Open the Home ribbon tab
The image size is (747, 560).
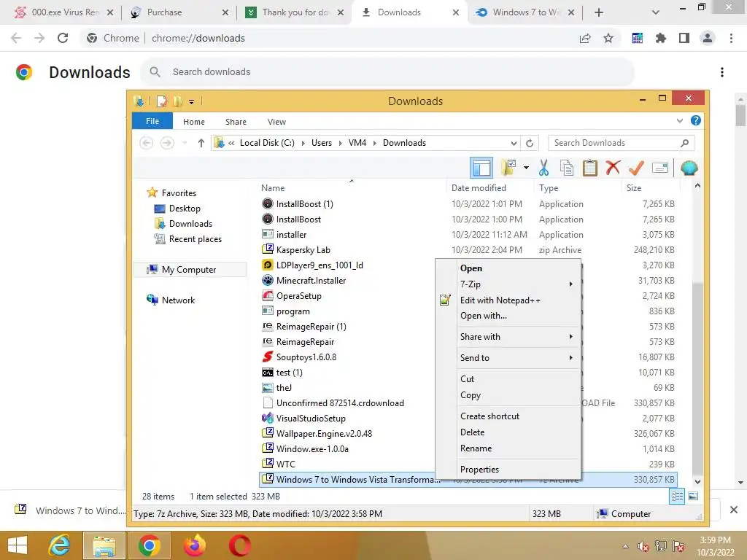click(x=194, y=122)
